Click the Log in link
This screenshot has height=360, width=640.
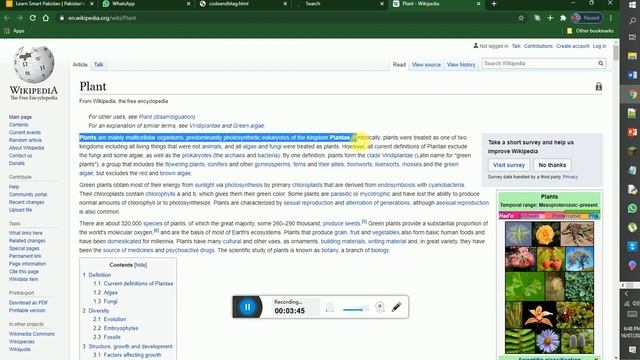click(599, 46)
